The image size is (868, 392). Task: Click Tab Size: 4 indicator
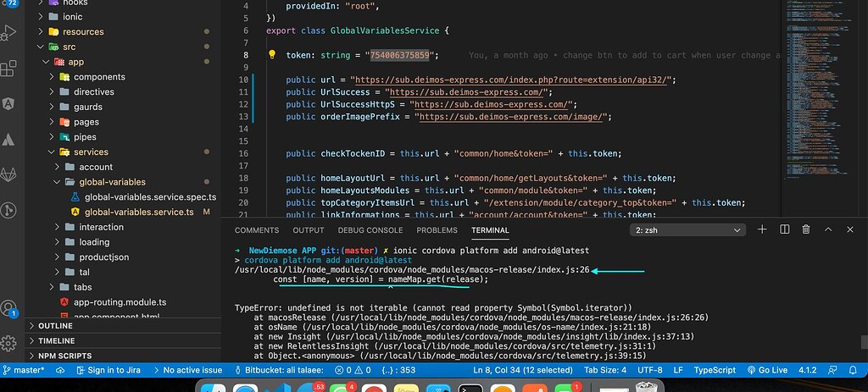click(x=605, y=370)
